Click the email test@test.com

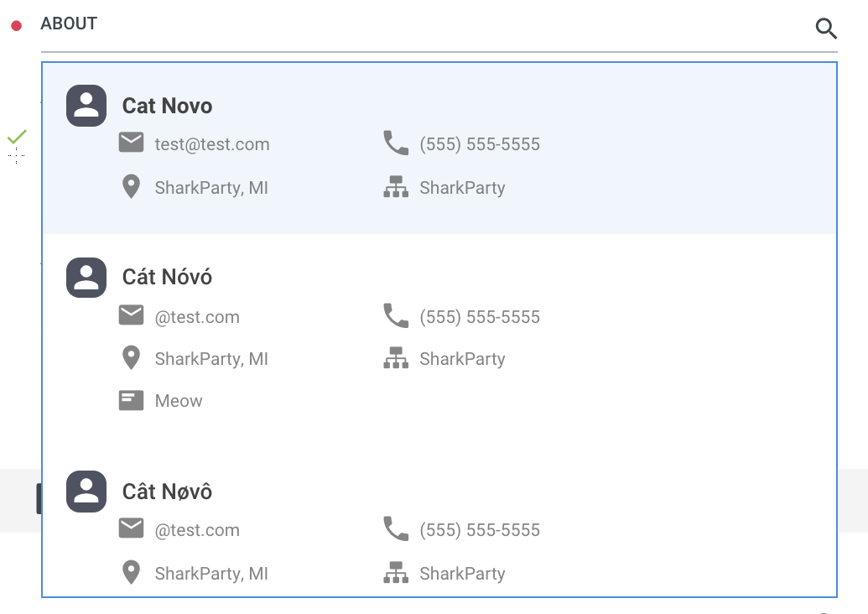(x=212, y=144)
